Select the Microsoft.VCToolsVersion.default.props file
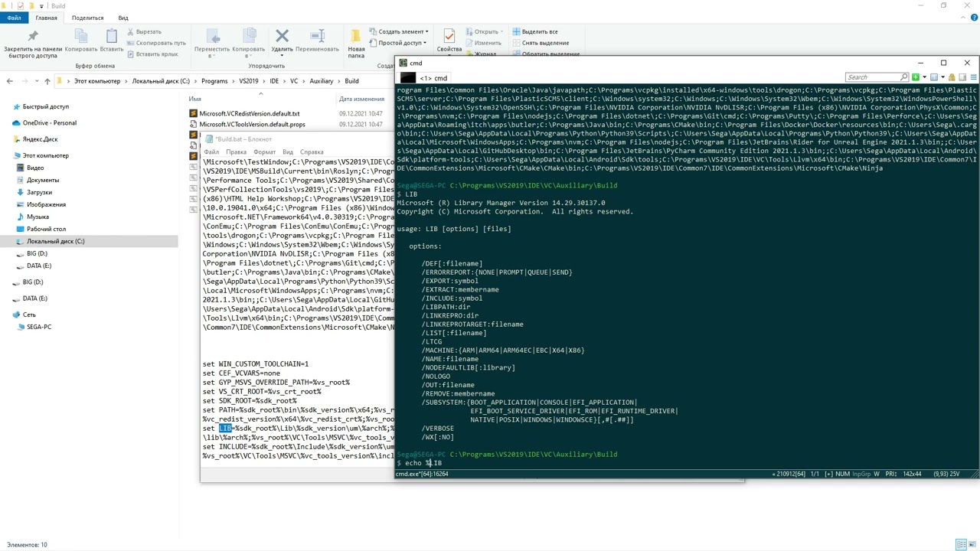Image resolution: width=980 pixels, height=551 pixels. pyautogui.click(x=252, y=124)
